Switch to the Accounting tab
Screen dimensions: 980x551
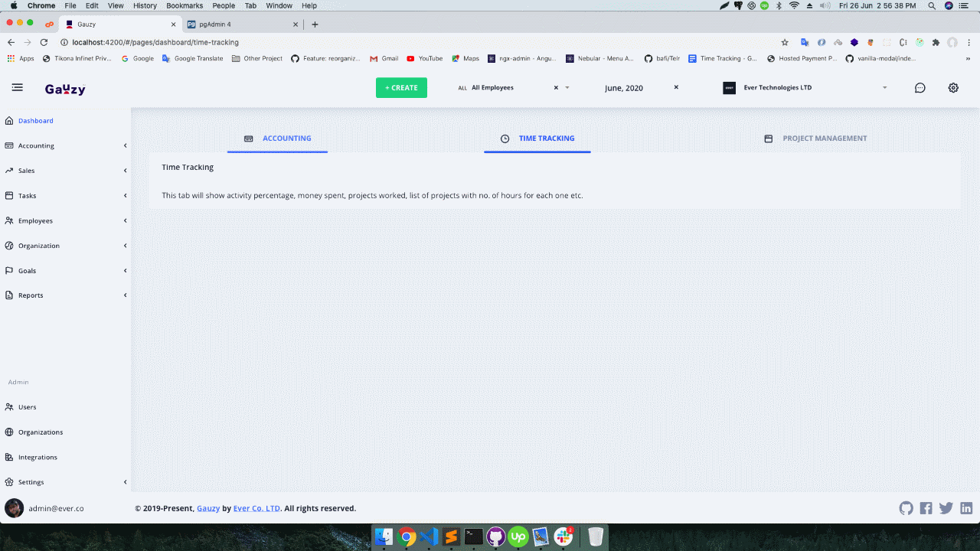pos(278,139)
